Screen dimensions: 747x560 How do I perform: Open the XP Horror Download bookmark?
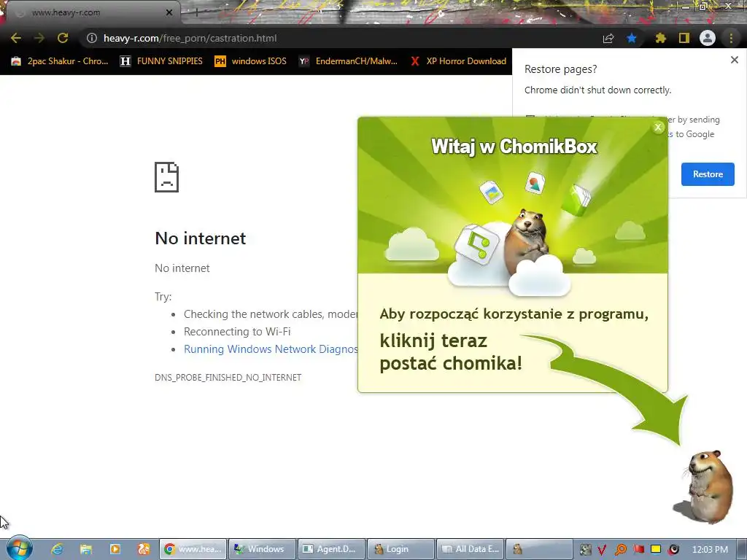click(x=458, y=61)
